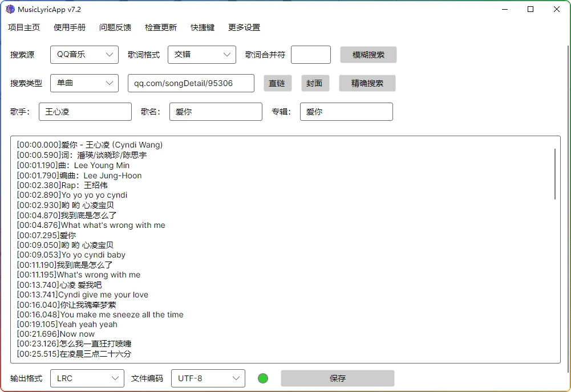Click lyric line '[00:02.930]哟 哟 心凌宝贝'
The image size is (571, 392).
(x=66, y=206)
